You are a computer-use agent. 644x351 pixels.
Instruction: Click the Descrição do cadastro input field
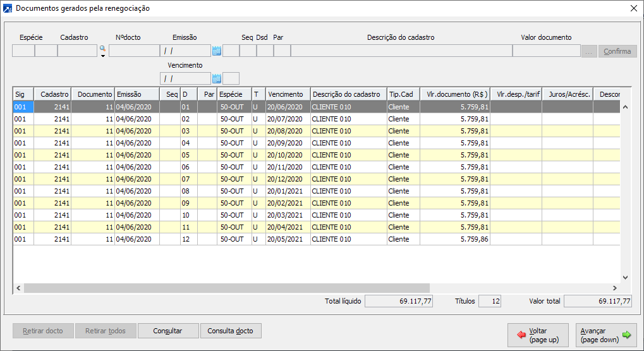[x=401, y=51]
